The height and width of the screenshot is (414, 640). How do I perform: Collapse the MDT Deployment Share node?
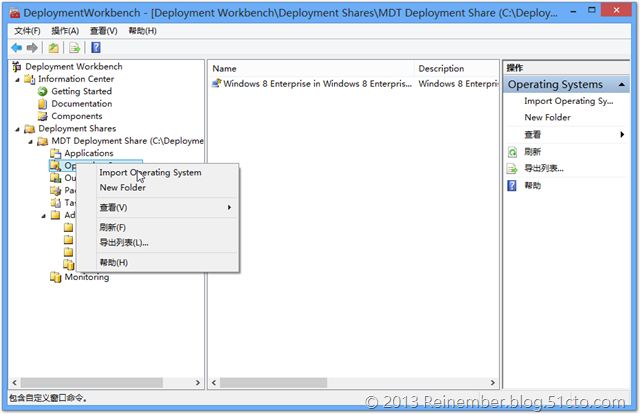[31, 142]
